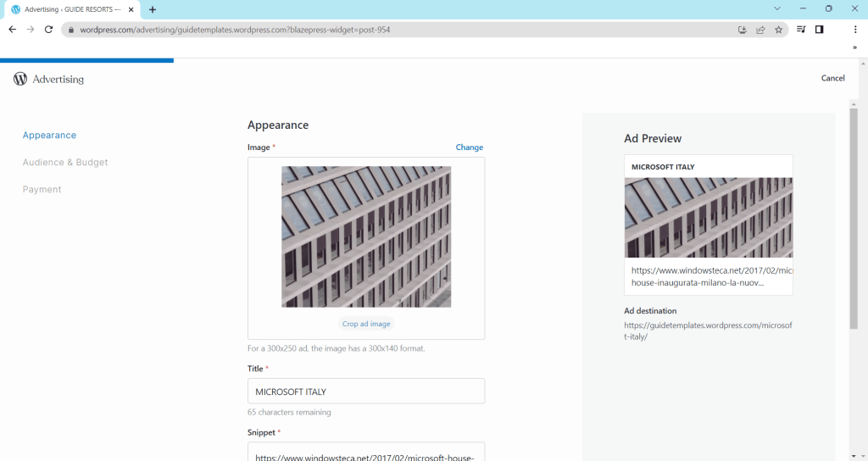Click the Change image link
This screenshot has width=868, height=461.
point(469,147)
